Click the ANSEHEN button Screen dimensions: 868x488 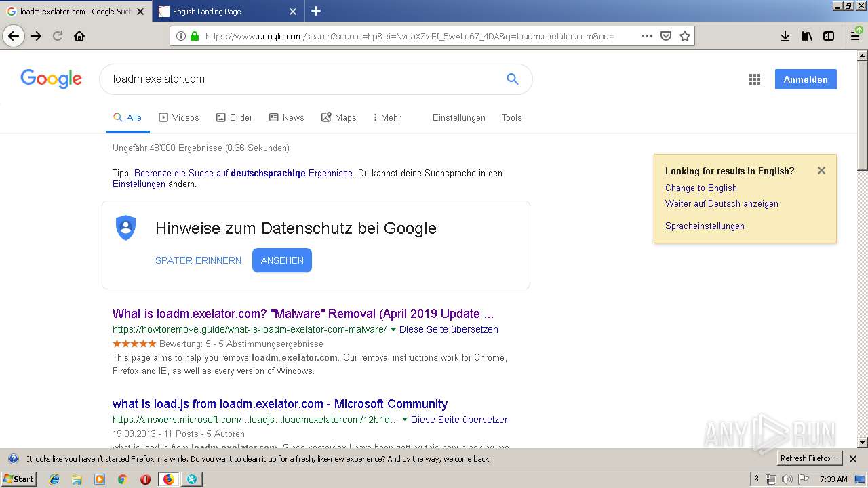282,260
